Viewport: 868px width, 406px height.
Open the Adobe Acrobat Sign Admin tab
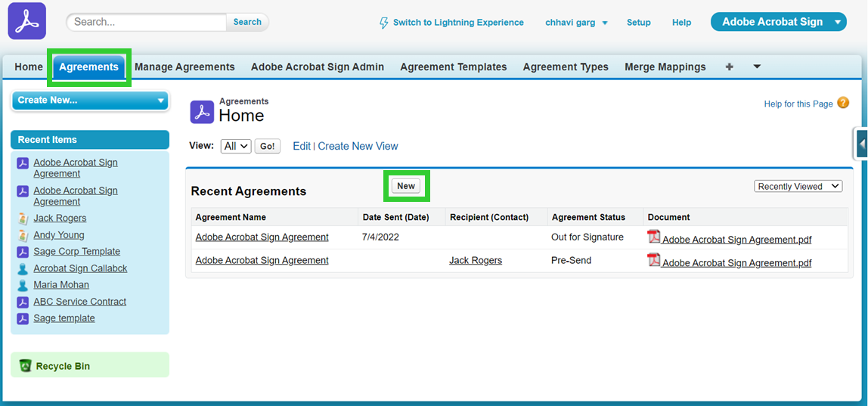pos(318,67)
